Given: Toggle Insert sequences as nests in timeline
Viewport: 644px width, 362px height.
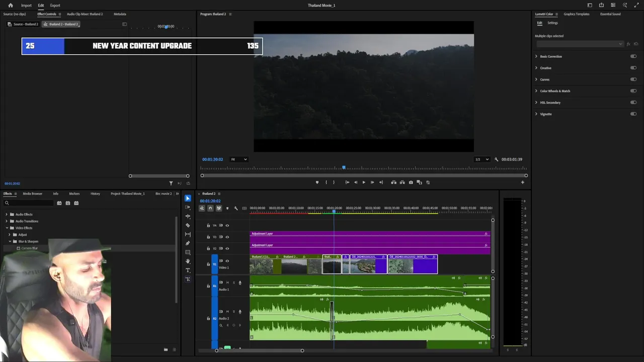Looking at the screenshot, I should 202,208.
